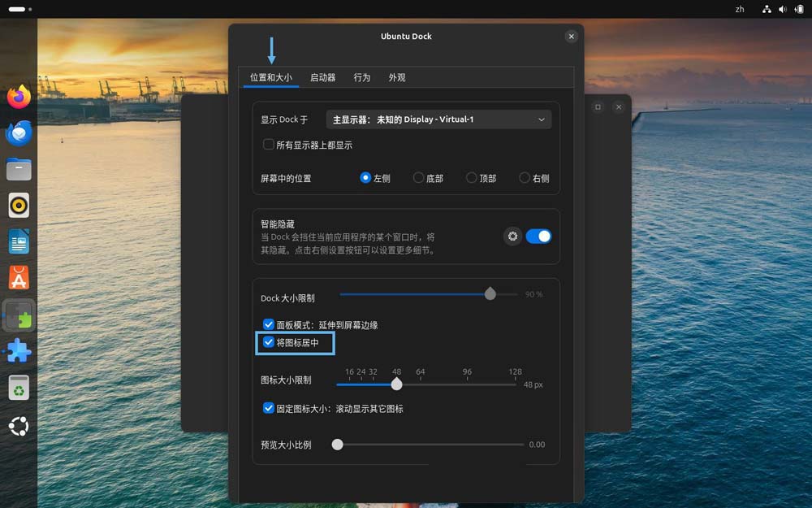
Task: Open Rhythmbox music player icon
Action: pos(19,206)
